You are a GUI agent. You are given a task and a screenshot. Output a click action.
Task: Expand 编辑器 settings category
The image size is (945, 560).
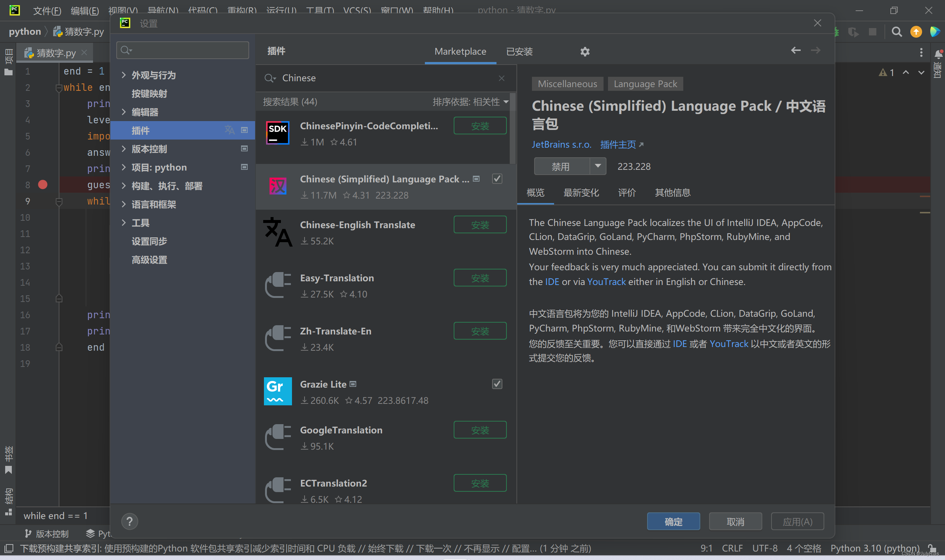tap(124, 112)
